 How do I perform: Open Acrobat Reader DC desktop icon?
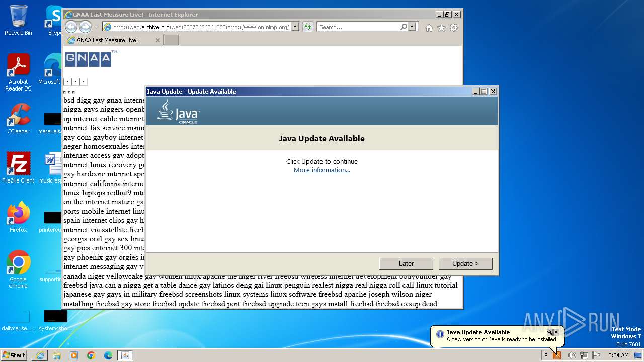pyautogui.click(x=18, y=73)
